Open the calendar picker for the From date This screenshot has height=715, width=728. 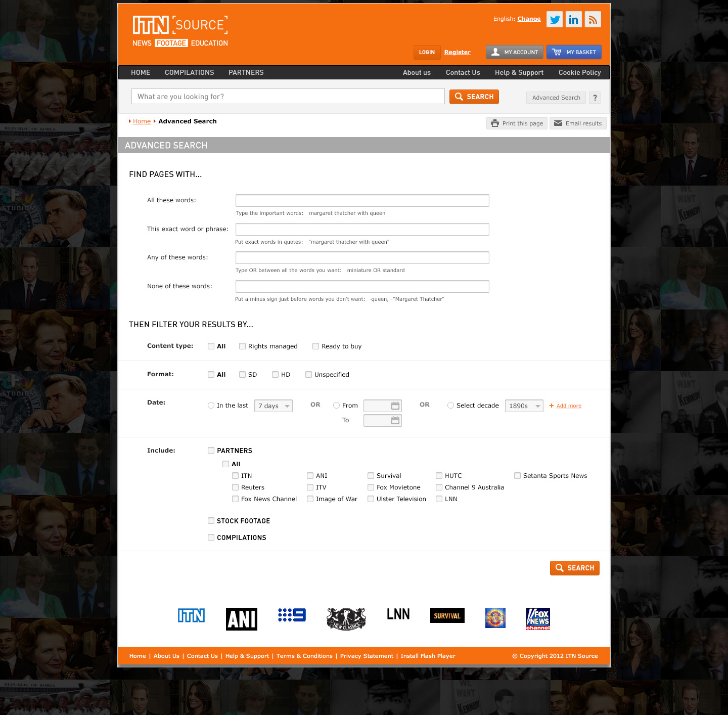pyautogui.click(x=395, y=406)
